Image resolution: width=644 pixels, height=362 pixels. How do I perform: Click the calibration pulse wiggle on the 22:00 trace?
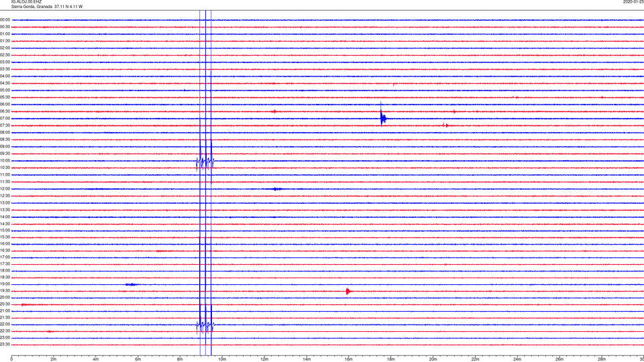(x=205, y=326)
